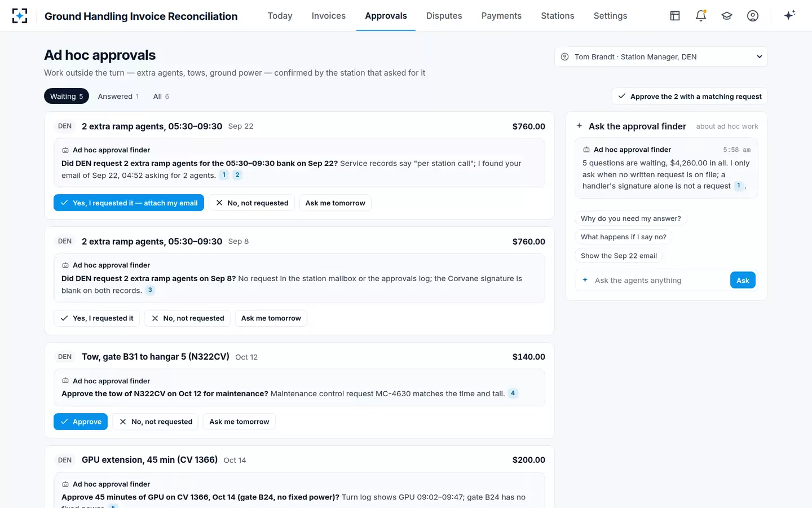Click the GPU extension, 45 min (CV 1366) title
Image resolution: width=812 pixels, height=508 pixels.
tap(149, 460)
